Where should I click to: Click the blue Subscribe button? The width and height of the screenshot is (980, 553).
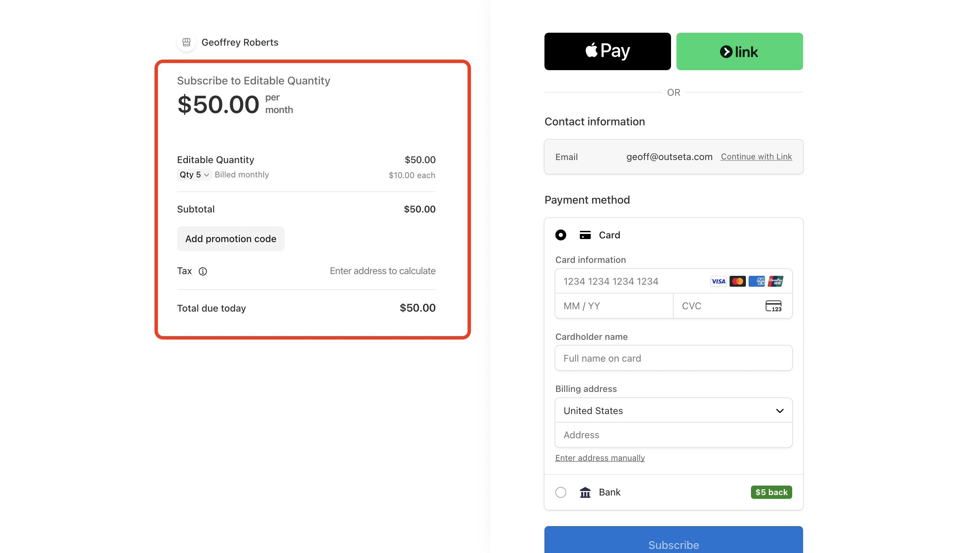tap(673, 540)
